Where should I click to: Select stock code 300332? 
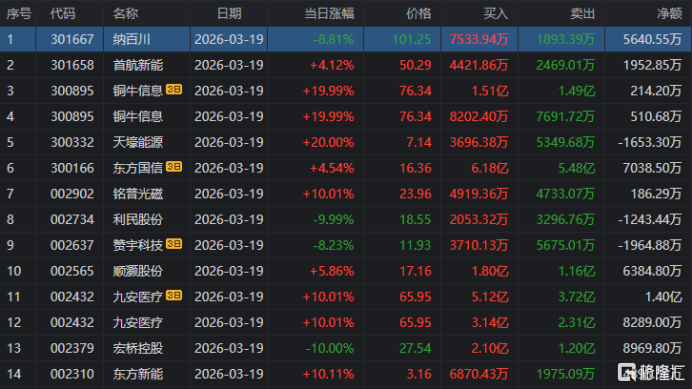tap(72, 142)
